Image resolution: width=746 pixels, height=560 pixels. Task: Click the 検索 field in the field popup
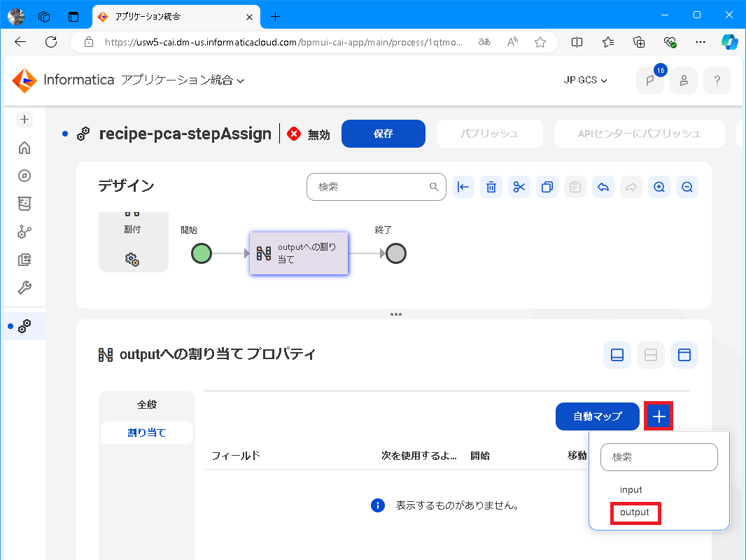pyautogui.click(x=659, y=457)
